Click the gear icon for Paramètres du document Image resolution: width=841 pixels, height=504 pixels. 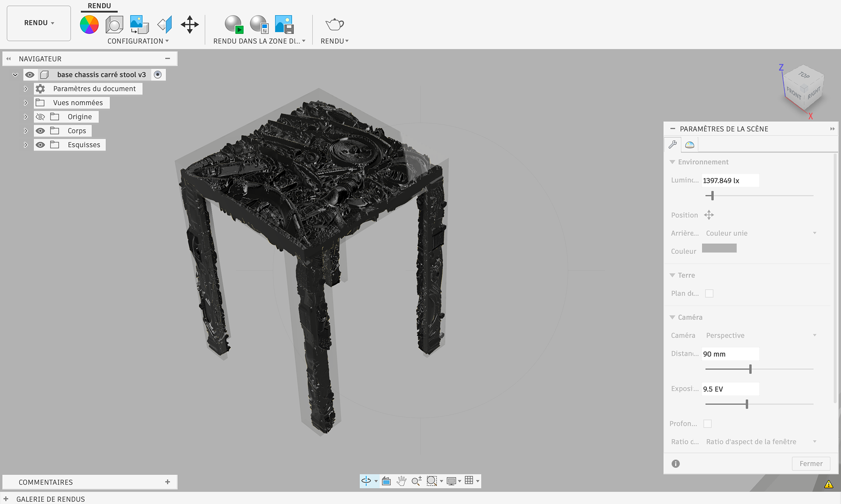point(40,89)
